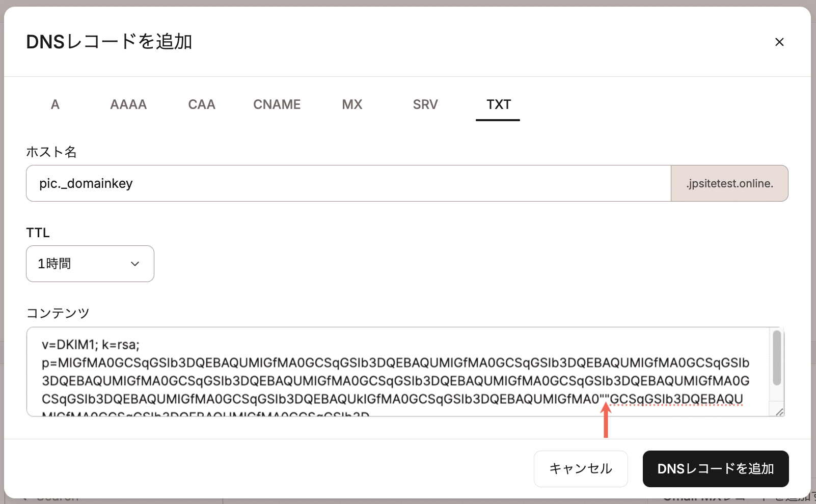
Task: Close the DNS record dialog
Action: point(779,42)
